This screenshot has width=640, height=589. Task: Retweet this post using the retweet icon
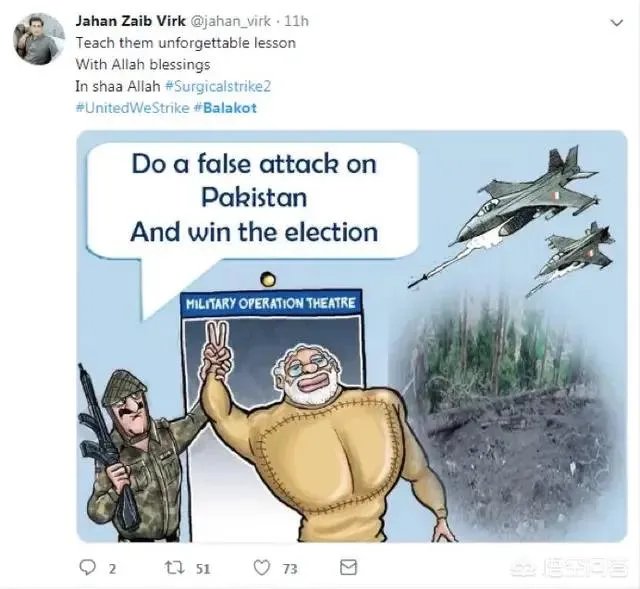173,567
